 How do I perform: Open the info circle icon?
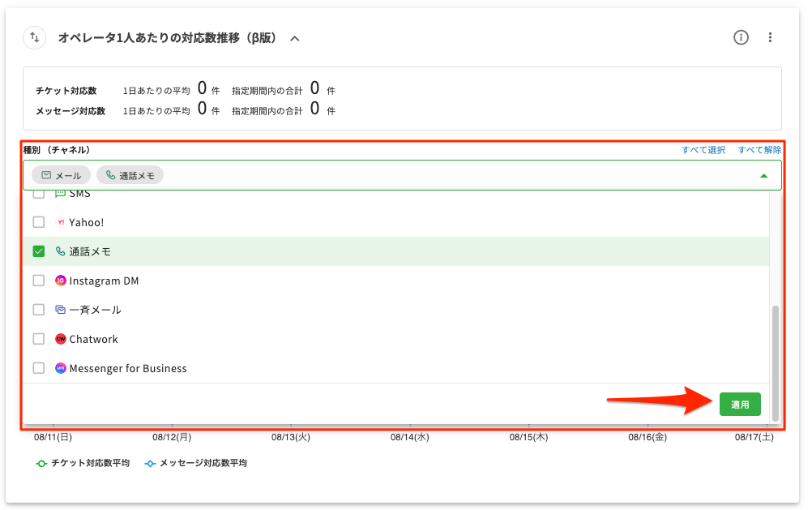click(x=741, y=37)
